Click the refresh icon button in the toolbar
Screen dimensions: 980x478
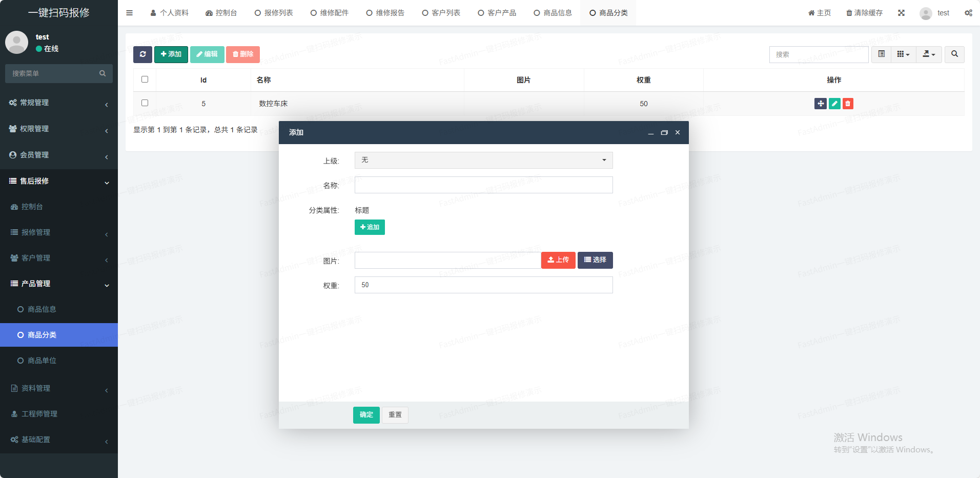[142, 54]
